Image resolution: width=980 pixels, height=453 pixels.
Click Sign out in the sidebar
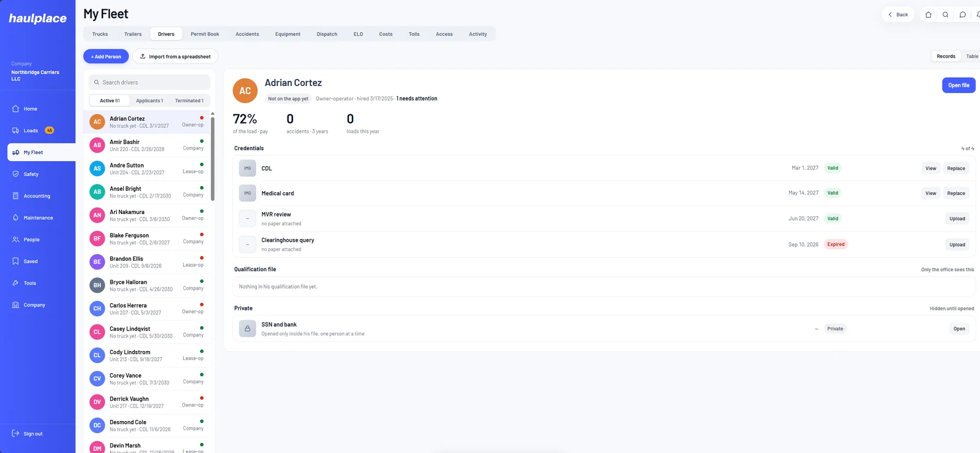tap(27, 434)
